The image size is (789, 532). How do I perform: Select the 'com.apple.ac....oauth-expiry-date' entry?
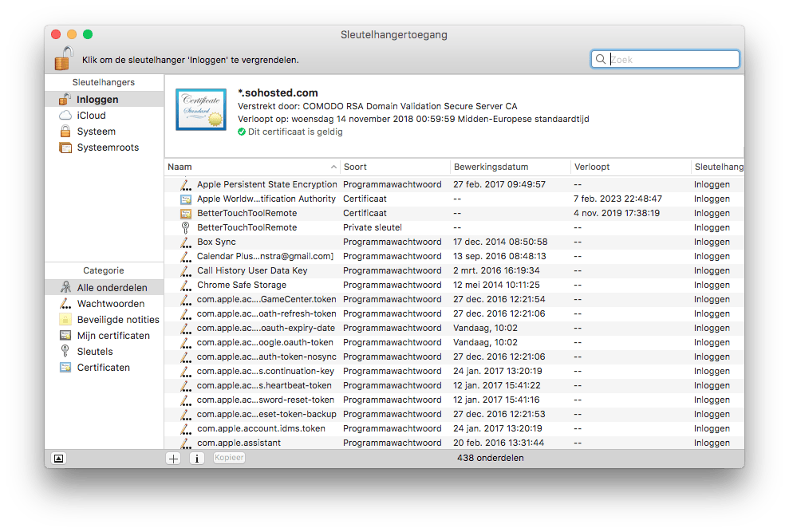coord(454,328)
